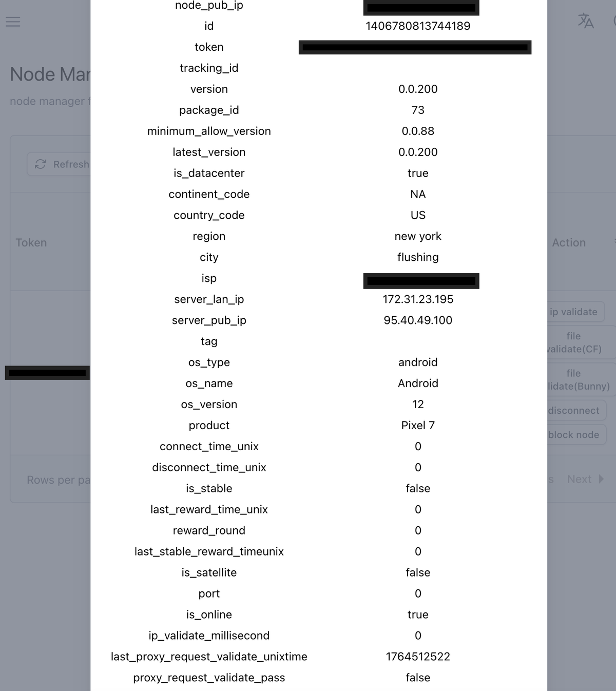Select the product value Pixel 7
Viewport: 616px width, 691px height.
click(x=418, y=425)
